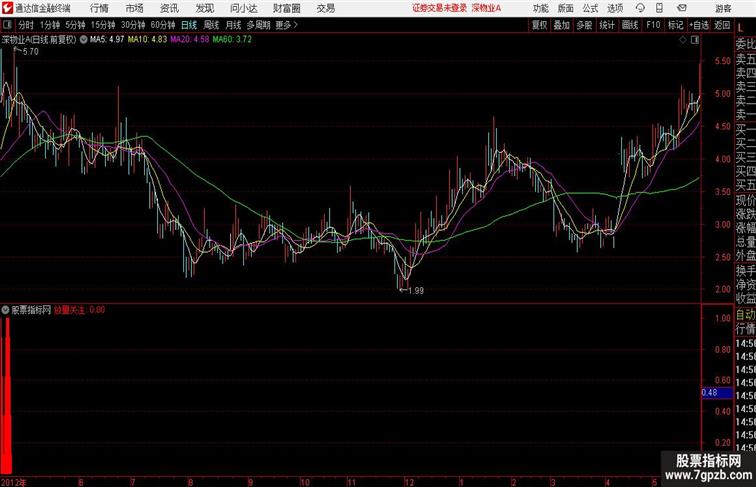Click the 放量关注 indicator label
This screenshot has width=756, height=487.
(x=69, y=310)
